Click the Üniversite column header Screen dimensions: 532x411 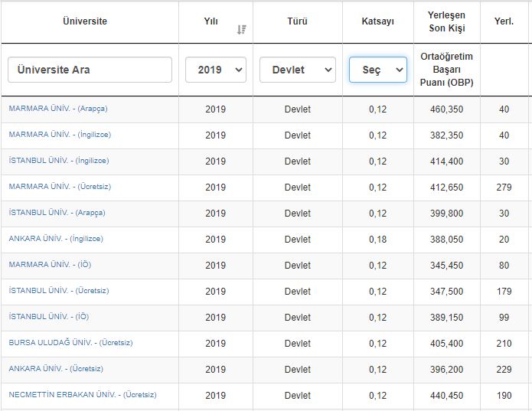pos(85,21)
